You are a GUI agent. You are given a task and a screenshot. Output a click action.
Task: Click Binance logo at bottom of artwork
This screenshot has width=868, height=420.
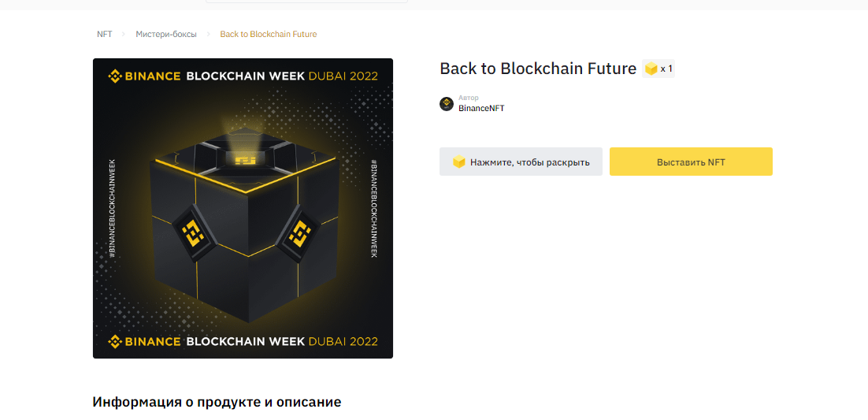[144, 340]
